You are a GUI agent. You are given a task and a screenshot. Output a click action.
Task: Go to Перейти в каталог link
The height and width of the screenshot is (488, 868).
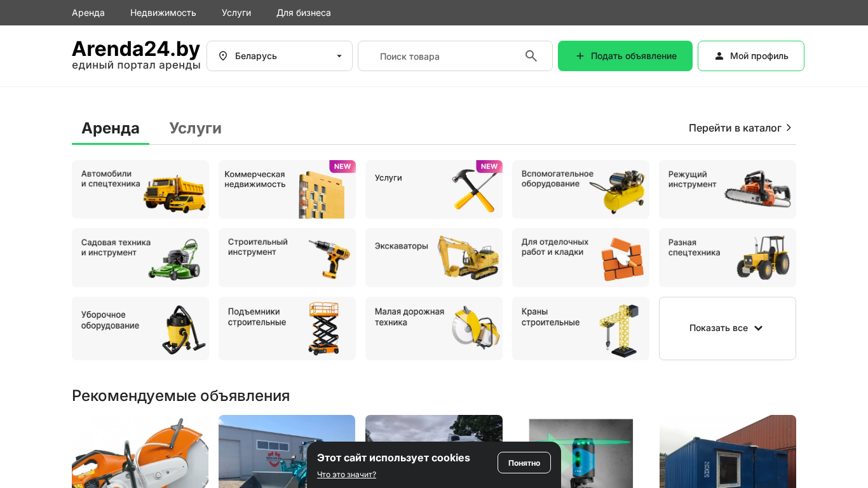(x=741, y=128)
